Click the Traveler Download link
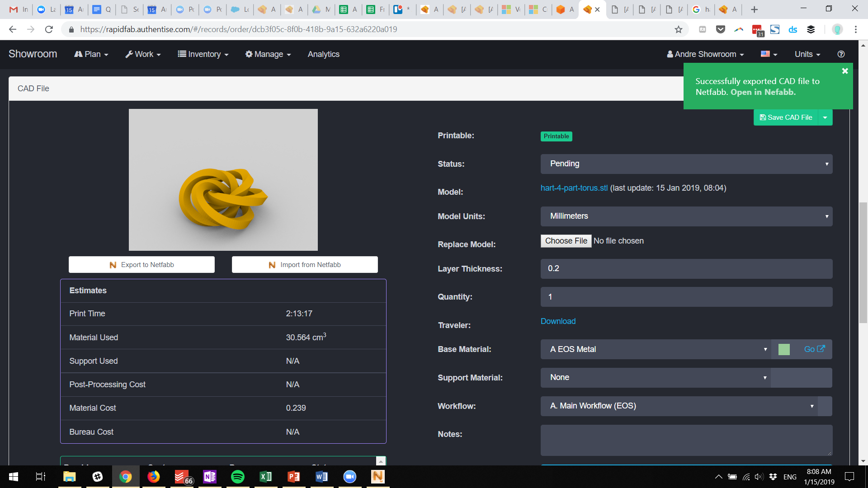Image resolution: width=868 pixels, height=488 pixels. click(x=558, y=321)
